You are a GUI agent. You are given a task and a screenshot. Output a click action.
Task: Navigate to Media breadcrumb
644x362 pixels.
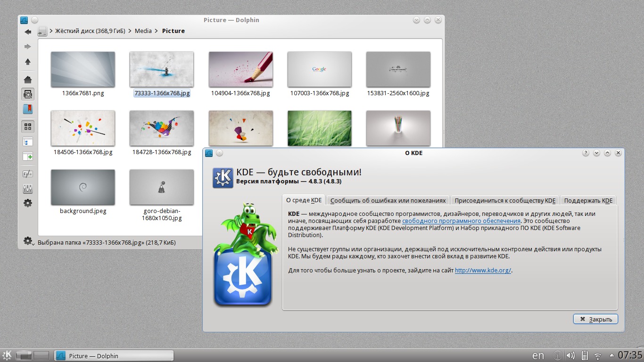click(143, 31)
